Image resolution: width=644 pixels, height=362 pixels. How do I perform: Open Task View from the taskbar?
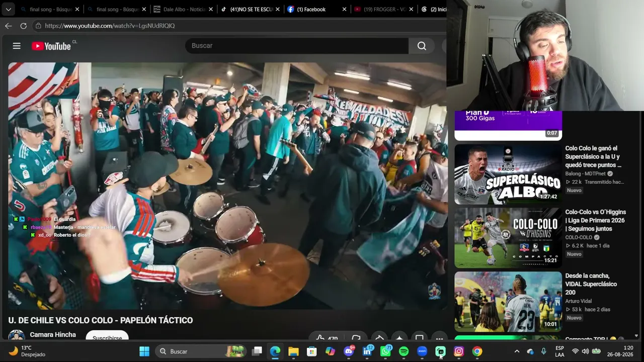[257, 351]
